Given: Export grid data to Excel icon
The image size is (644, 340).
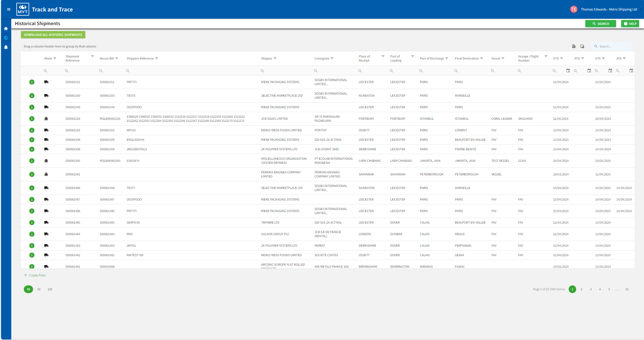Looking at the screenshot, I should pyautogui.click(x=574, y=46).
